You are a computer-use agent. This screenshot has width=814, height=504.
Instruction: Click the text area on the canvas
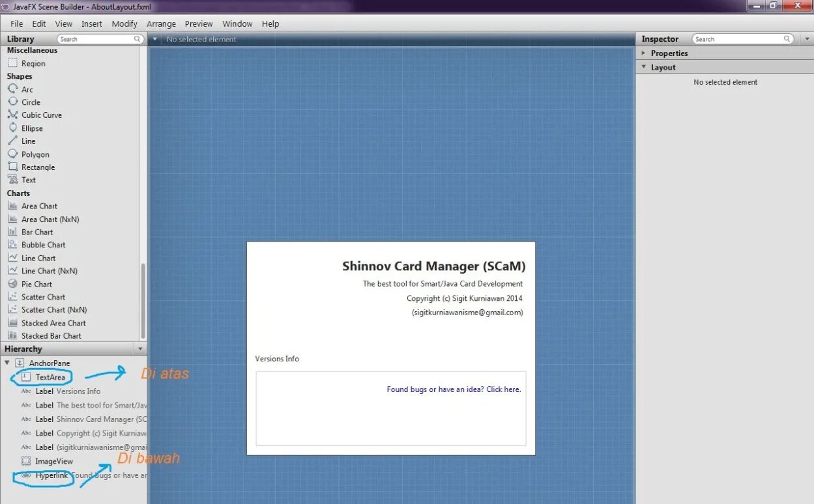[x=390, y=408]
